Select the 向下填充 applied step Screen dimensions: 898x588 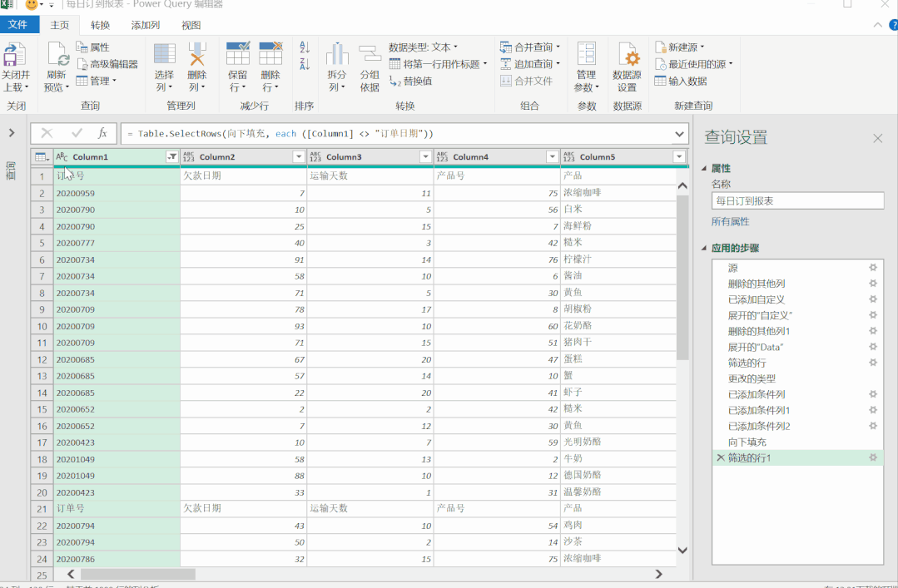(x=747, y=442)
